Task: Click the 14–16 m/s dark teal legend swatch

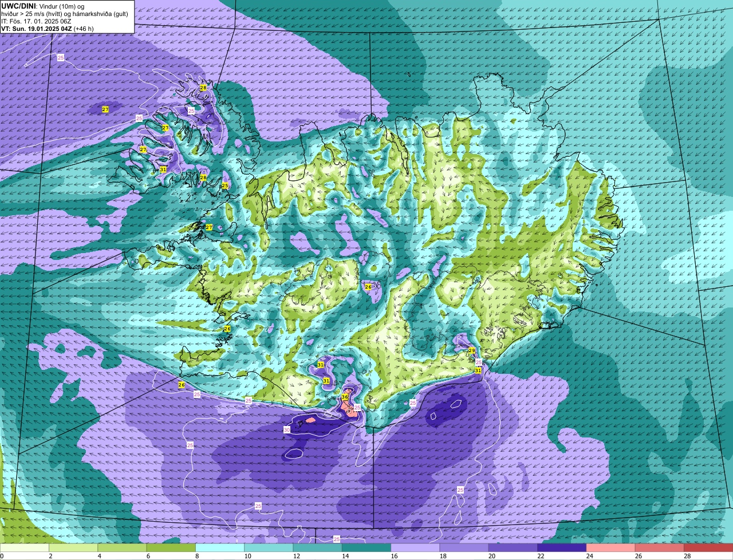Action: (x=366, y=547)
